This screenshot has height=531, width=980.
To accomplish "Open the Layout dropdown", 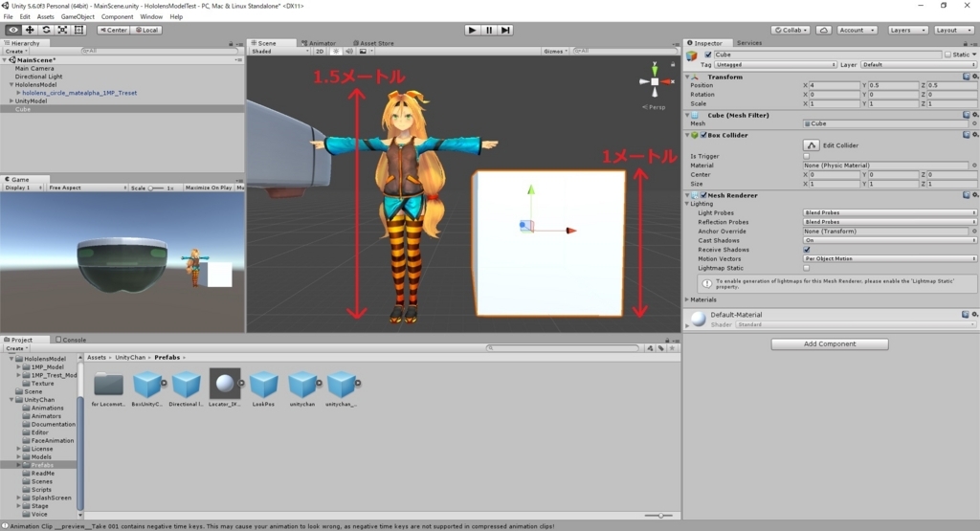I will pyautogui.click(x=954, y=30).
